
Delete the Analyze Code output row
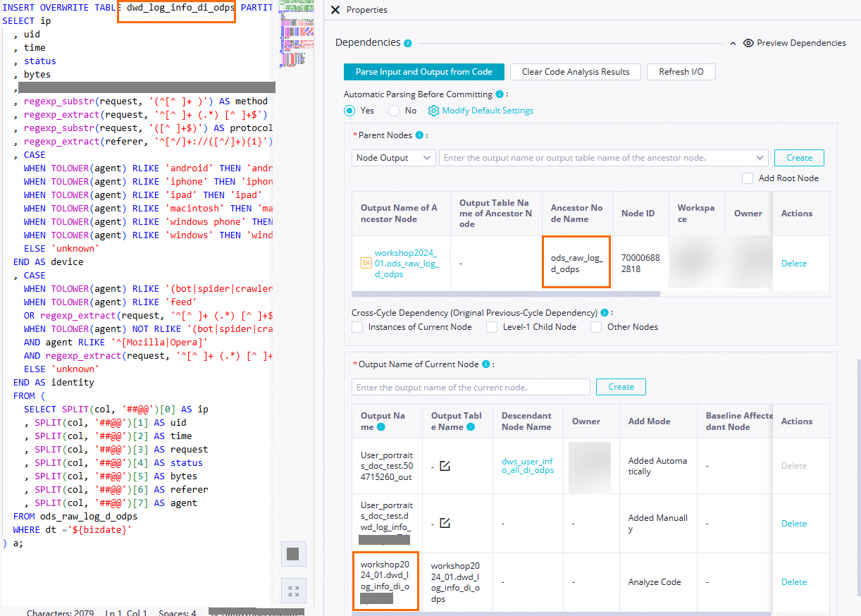tap(794, 582)
